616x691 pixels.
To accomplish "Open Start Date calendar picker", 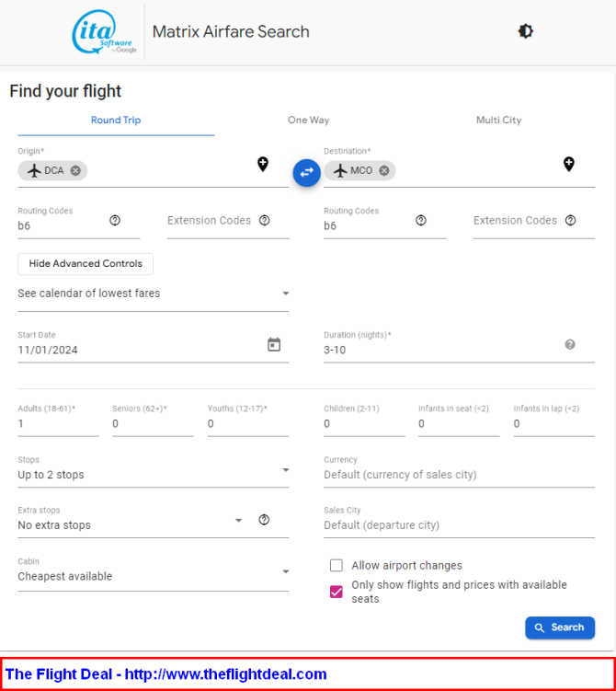I will tap(274, 344).
